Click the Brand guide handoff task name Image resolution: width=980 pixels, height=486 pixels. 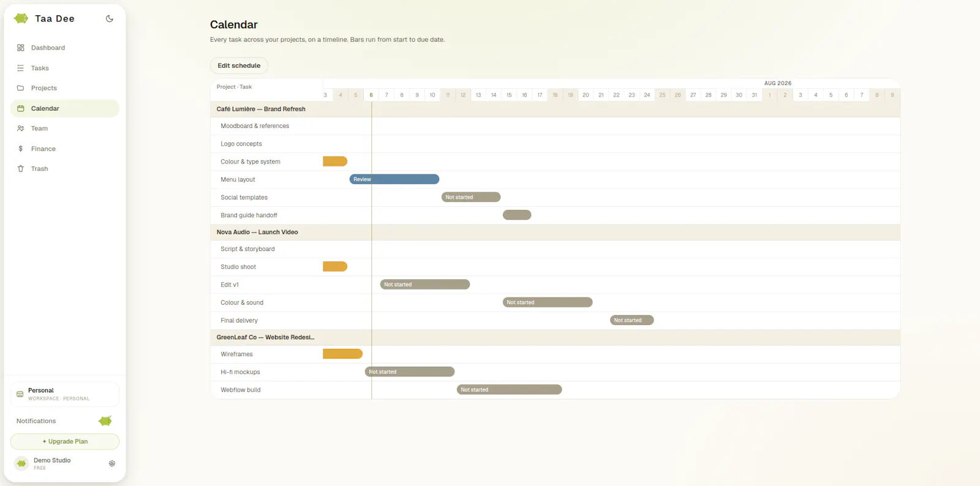[x=249, y=215]
